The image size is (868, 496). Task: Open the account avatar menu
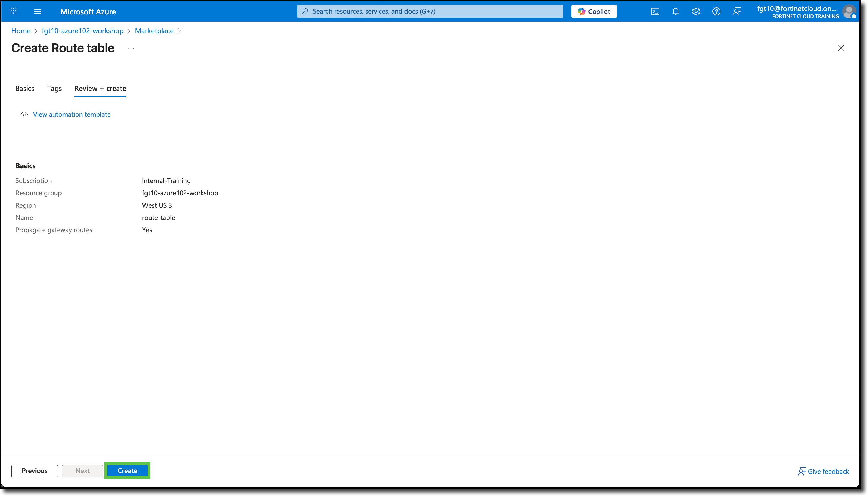(849, 11)
